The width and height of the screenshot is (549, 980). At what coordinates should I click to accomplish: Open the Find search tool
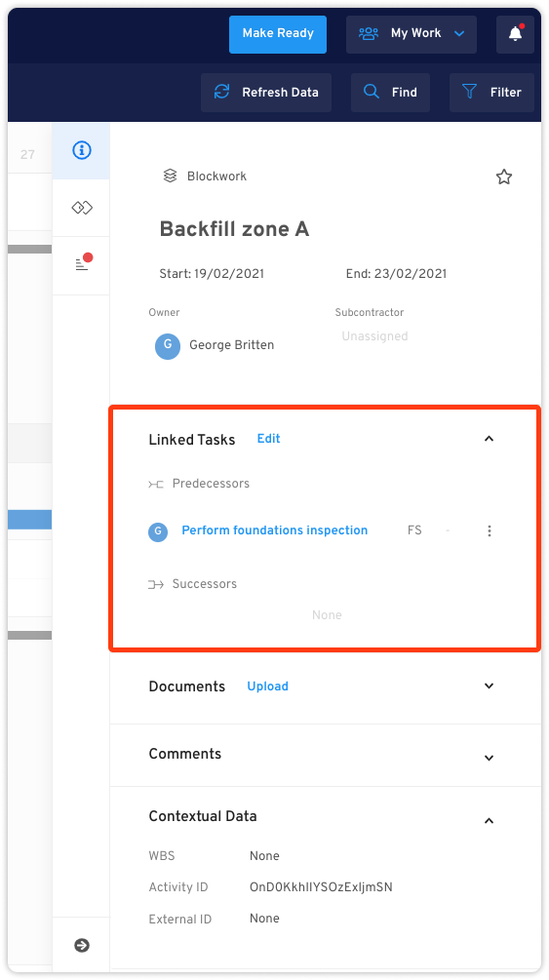point(390,93)
